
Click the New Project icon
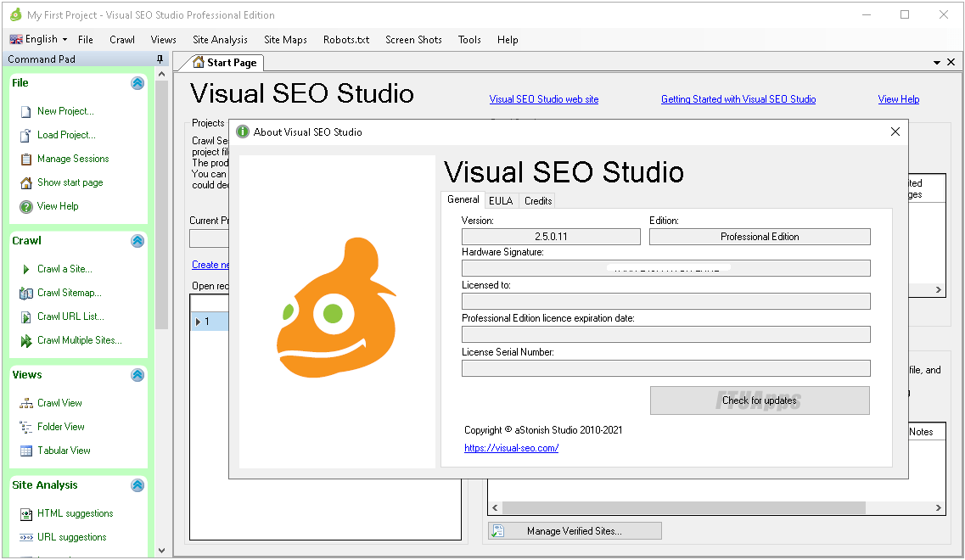(x=26, y=111)
